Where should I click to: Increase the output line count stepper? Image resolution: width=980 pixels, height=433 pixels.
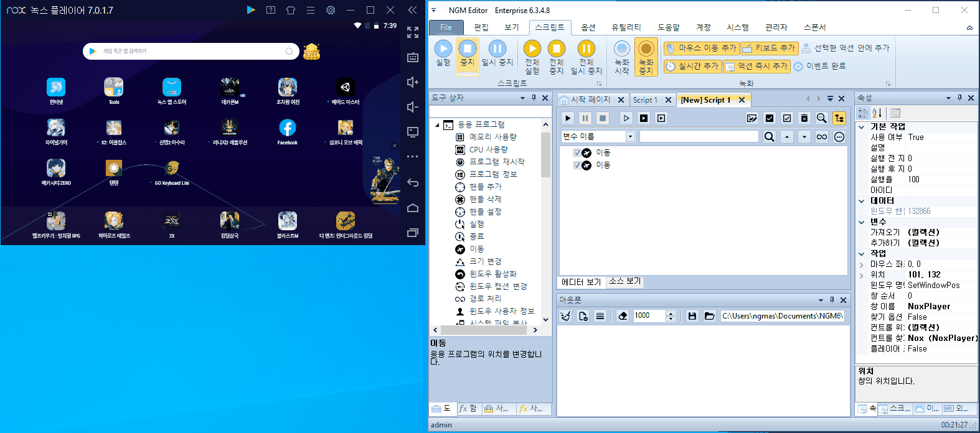point(671,313)
